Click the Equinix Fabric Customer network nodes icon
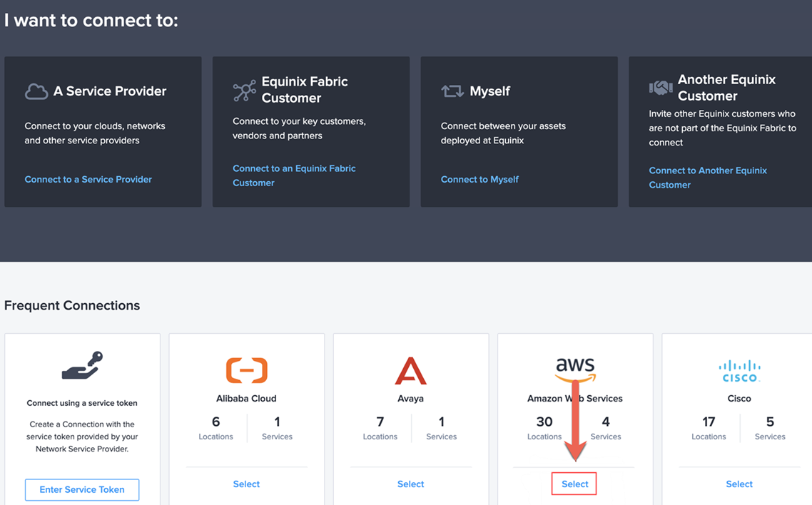The height and width of the screenshot is (505, 812). [x=245, y=91]
